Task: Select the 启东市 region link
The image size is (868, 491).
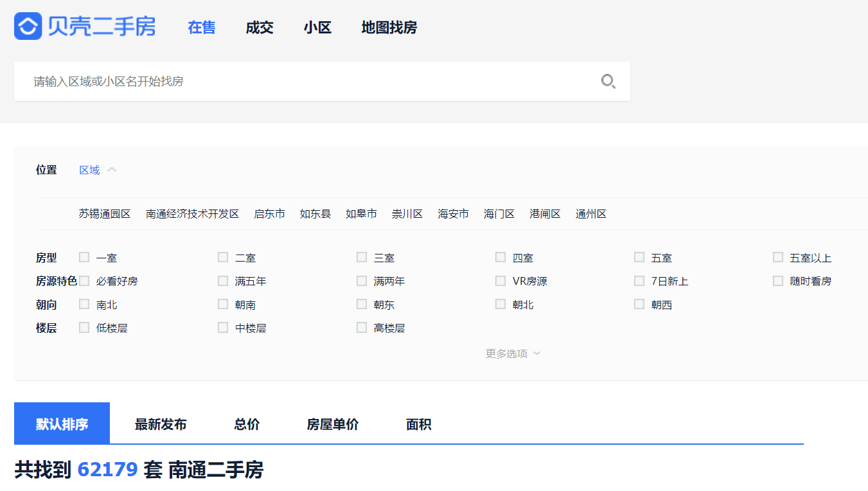Action: click(x=269, y=213)
